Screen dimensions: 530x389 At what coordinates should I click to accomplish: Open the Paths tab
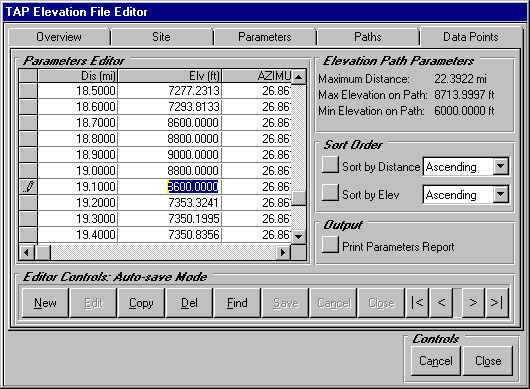pyautogui.click(x=368, y=37)
